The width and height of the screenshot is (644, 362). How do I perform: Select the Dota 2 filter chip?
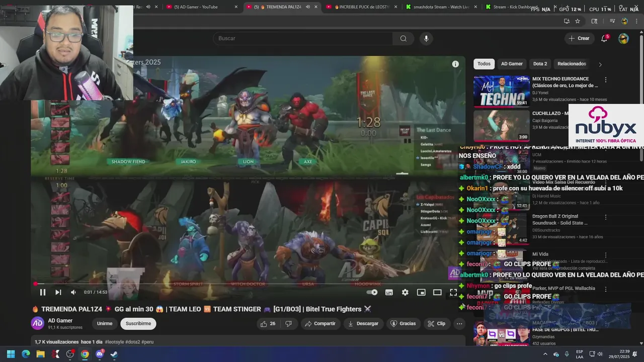(x=540, y=64)
